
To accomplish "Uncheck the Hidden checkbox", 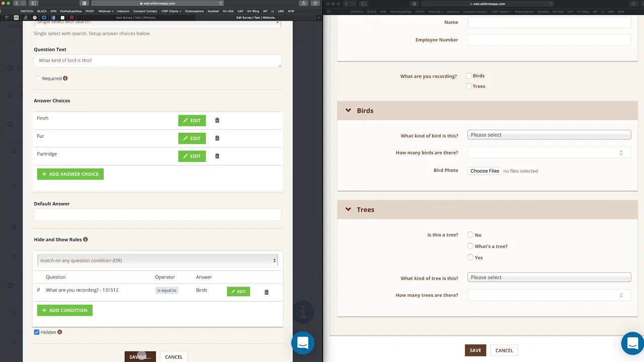I will [x=37, y=332].
